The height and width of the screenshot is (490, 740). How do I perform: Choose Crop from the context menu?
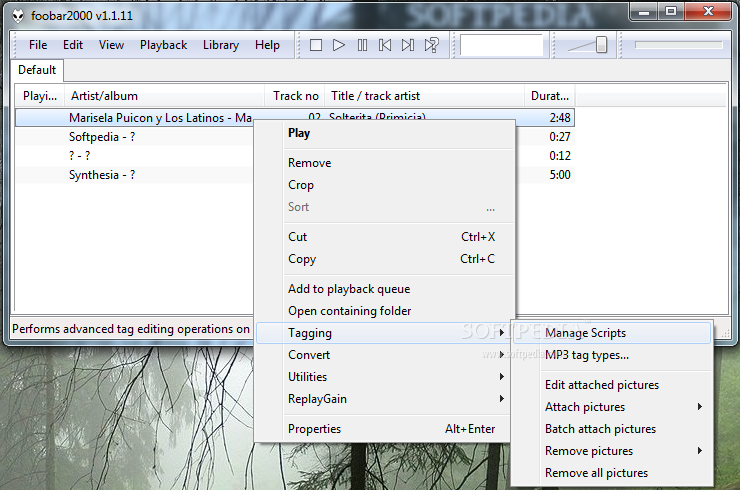[385, 185]
